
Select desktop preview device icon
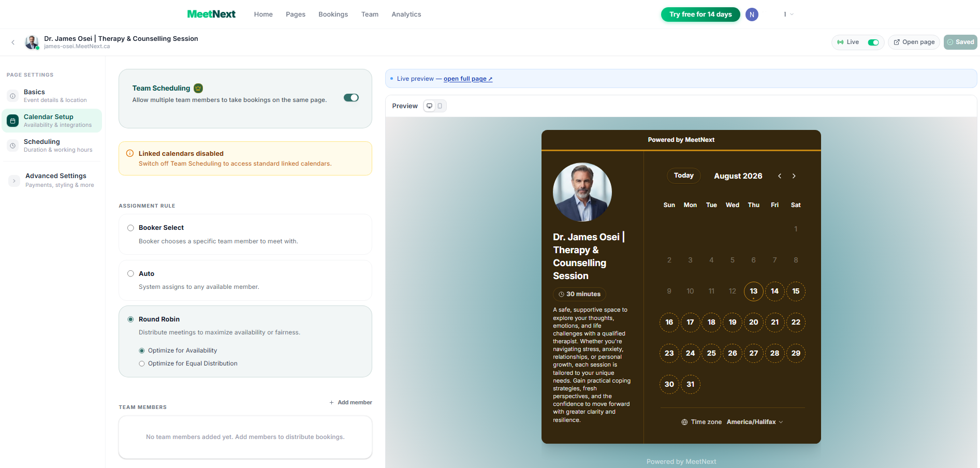[x=429, y=106]
